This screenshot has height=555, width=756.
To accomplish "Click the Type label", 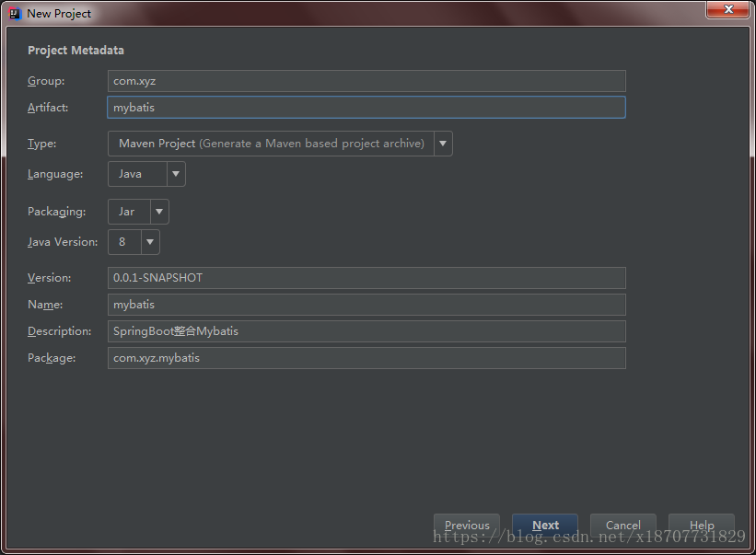I will (42, 144).
